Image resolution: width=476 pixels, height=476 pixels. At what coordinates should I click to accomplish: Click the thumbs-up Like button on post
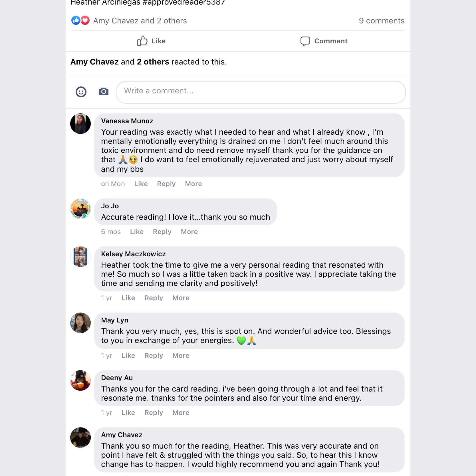(x=151, y=41)
